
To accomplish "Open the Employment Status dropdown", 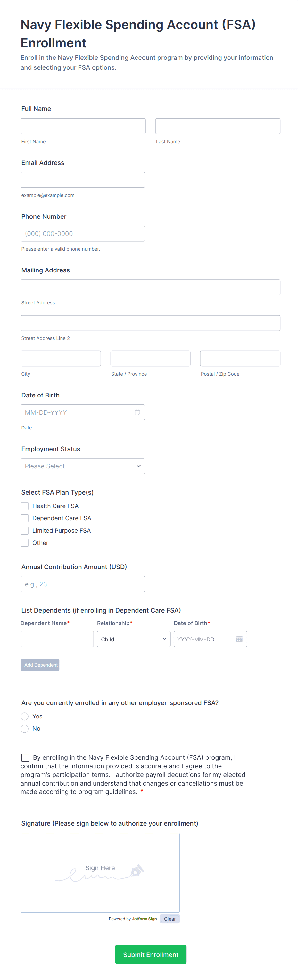I will coord(83,466).
